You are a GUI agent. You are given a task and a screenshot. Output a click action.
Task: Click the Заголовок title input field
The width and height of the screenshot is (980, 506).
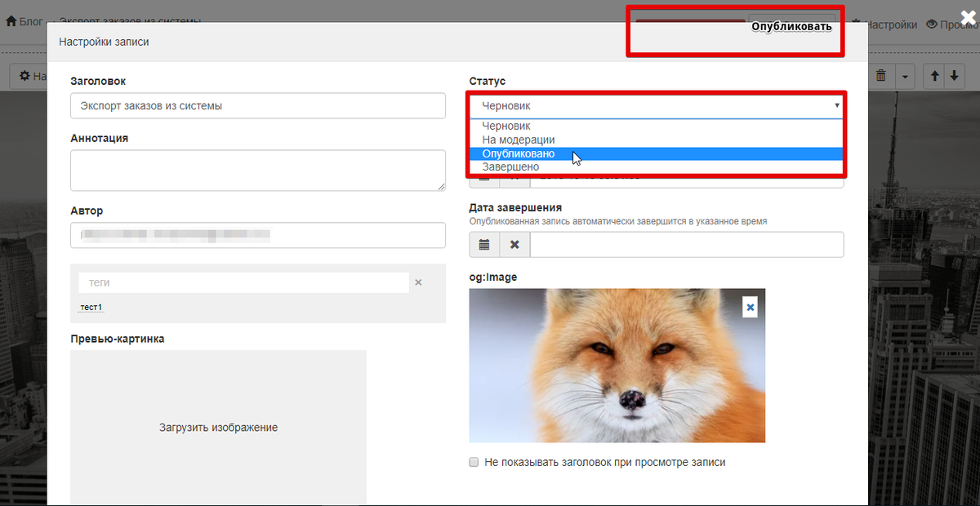pos(258,105)
